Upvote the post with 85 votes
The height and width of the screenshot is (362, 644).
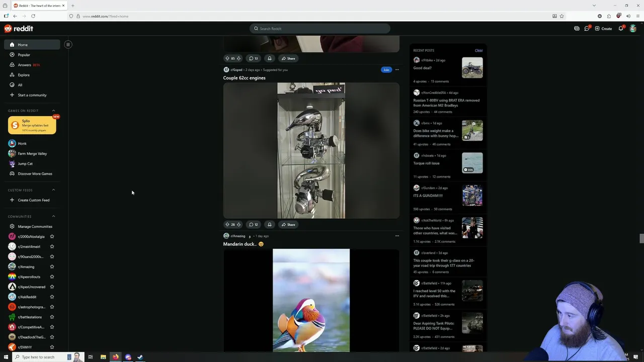pos(227,58)
